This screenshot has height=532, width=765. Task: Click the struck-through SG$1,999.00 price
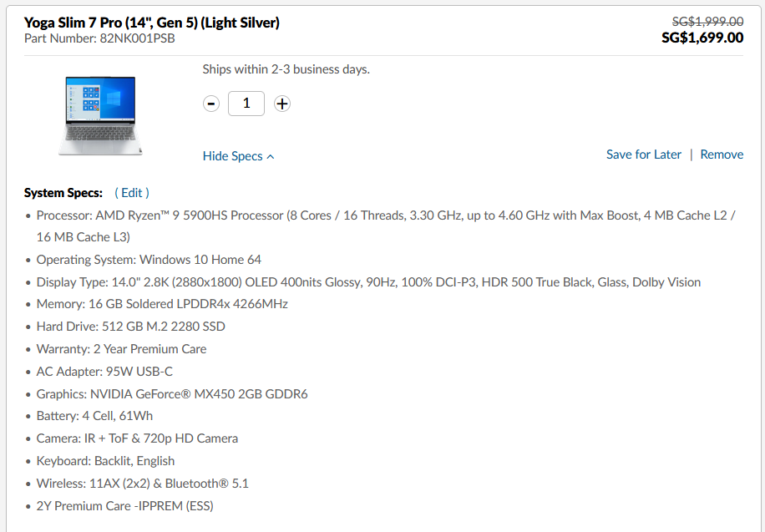pyautogui.click(x=708, y=22)
